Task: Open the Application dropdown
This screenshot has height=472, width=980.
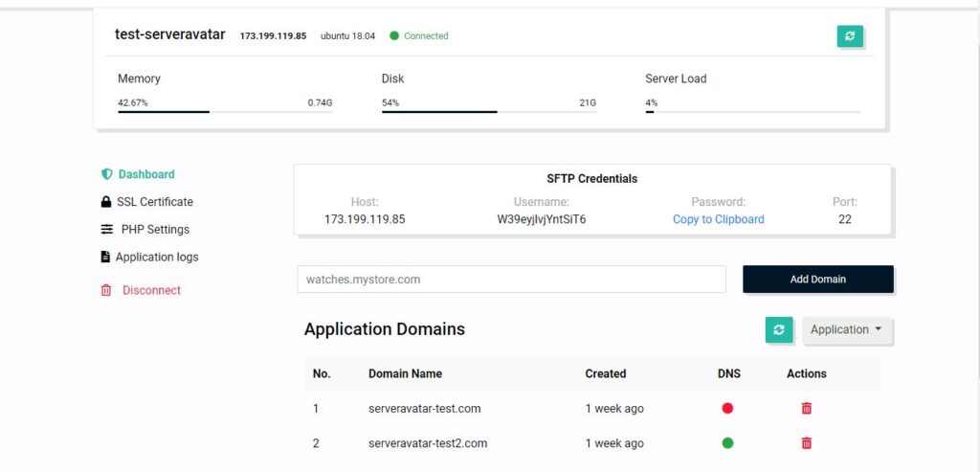Action: pyautogui.click(x=847, y=329)
